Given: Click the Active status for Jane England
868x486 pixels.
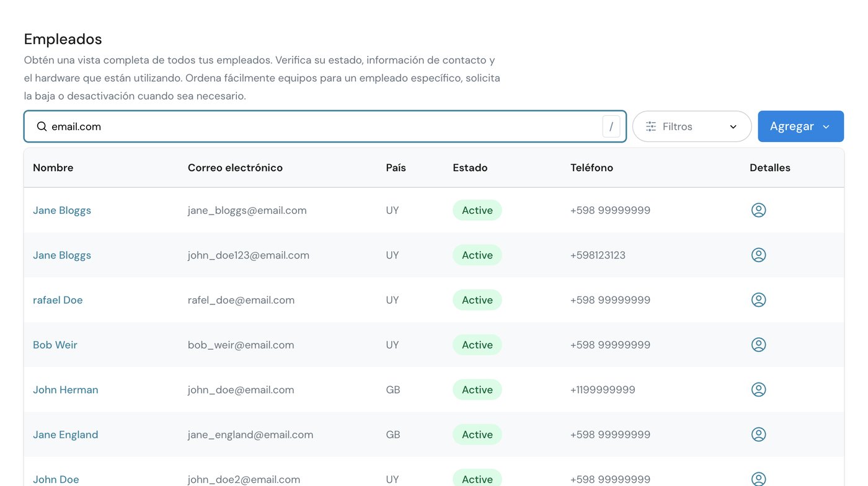Looking at the screenshot, I should point(477,435).
